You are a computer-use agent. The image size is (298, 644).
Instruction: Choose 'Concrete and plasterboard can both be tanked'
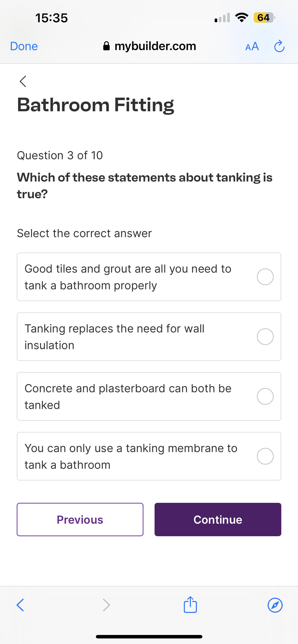click(x=265, y=396)
